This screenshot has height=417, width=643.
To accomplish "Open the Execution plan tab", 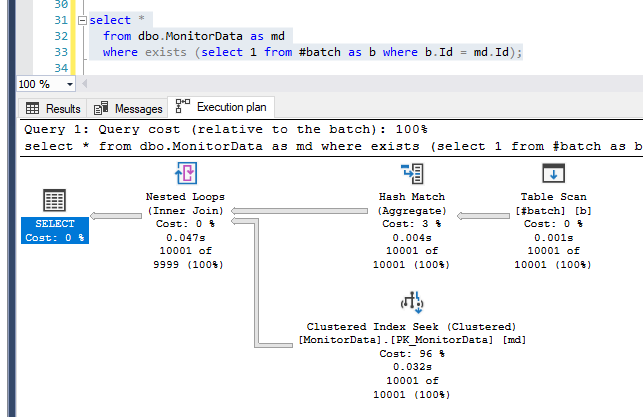I will (221, 107).
